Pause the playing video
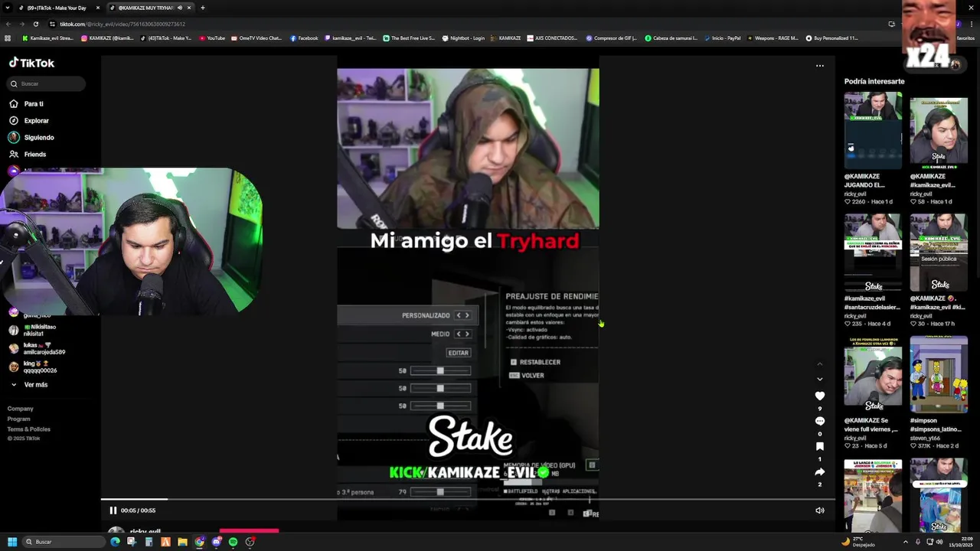980x551 pixels. tap(113, 510)
